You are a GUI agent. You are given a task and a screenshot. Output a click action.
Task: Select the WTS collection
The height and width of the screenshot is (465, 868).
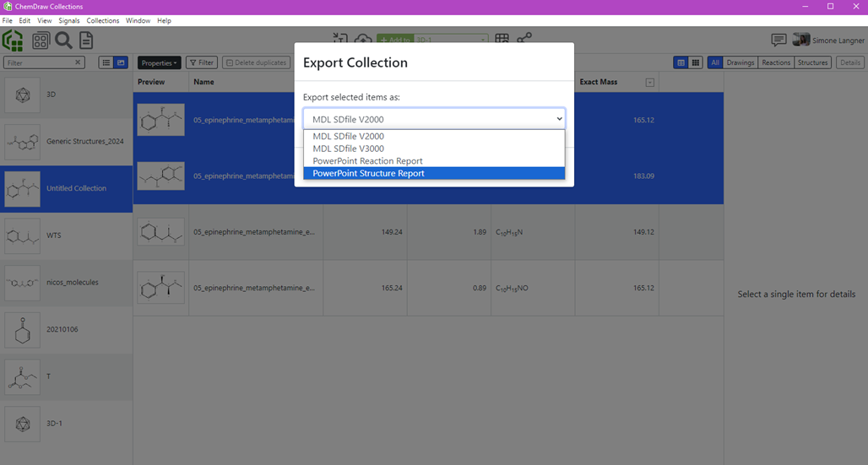(x=67, y=235)
